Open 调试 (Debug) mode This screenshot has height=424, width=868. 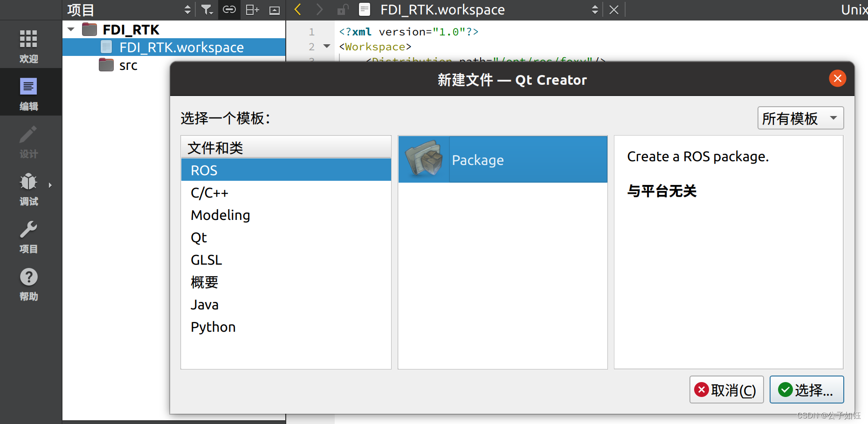point(28,190)
